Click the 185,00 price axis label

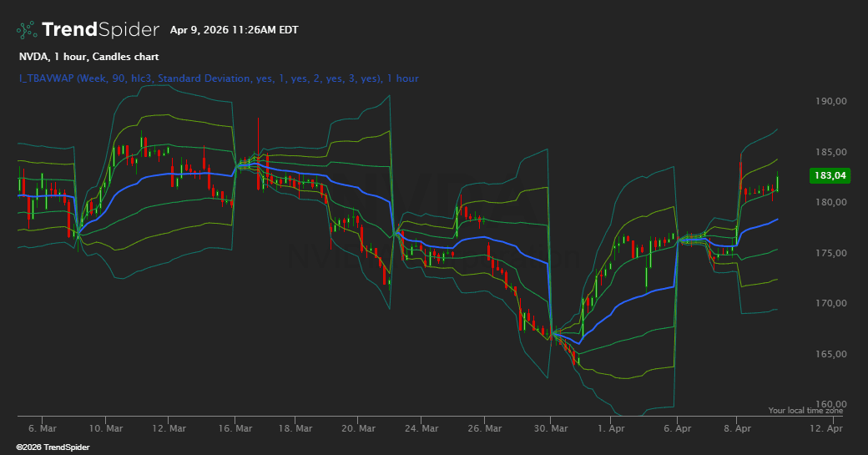pos(831,152)
